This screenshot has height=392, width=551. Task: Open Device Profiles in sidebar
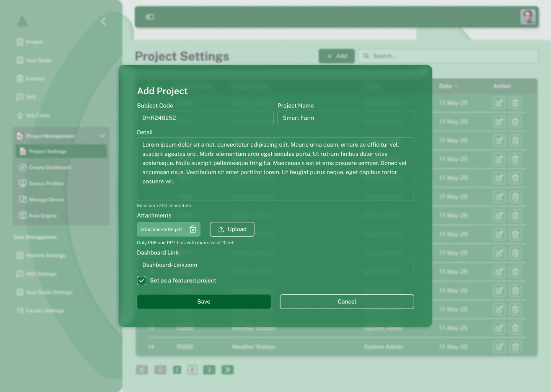click(41, 183)
